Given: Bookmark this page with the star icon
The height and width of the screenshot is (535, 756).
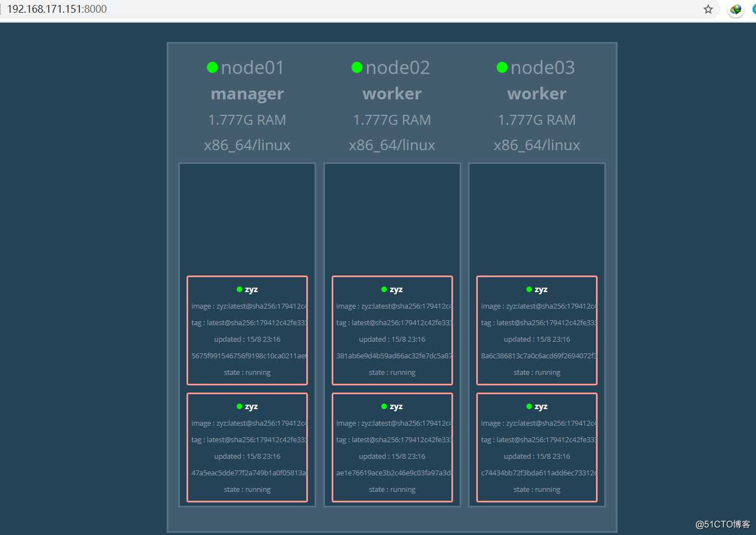Looking at the screenshot, I should [708, 9].
